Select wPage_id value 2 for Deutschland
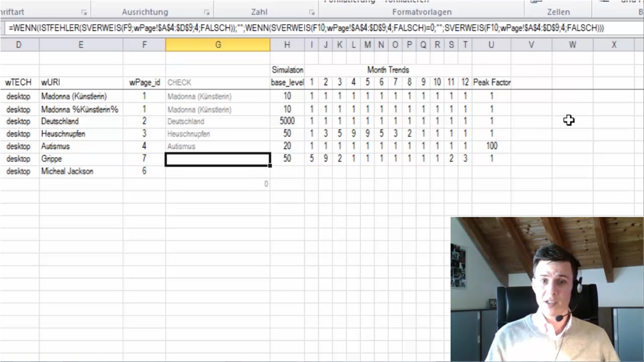 click(144, 121)
